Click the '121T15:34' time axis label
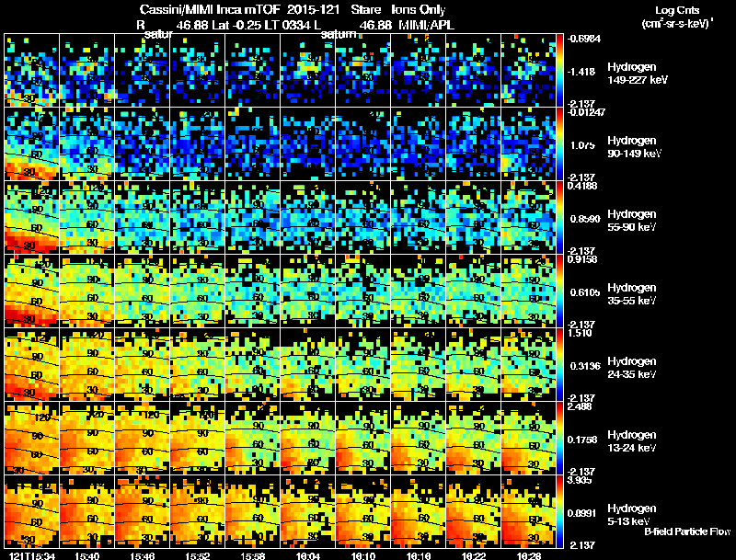 32,556
